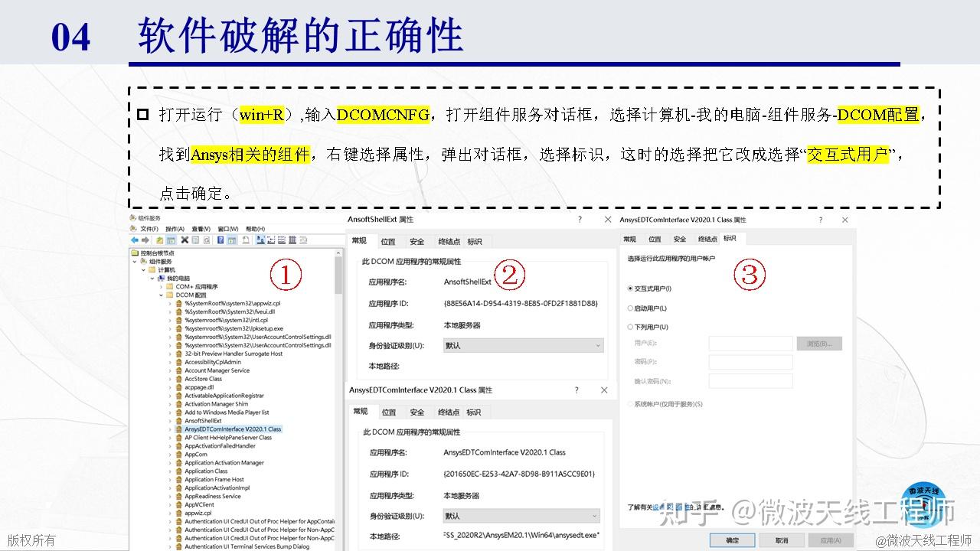The width and height of the screenshot is (980, 551).
Task: Click the up one level folder icon
Action: (159, 241)
